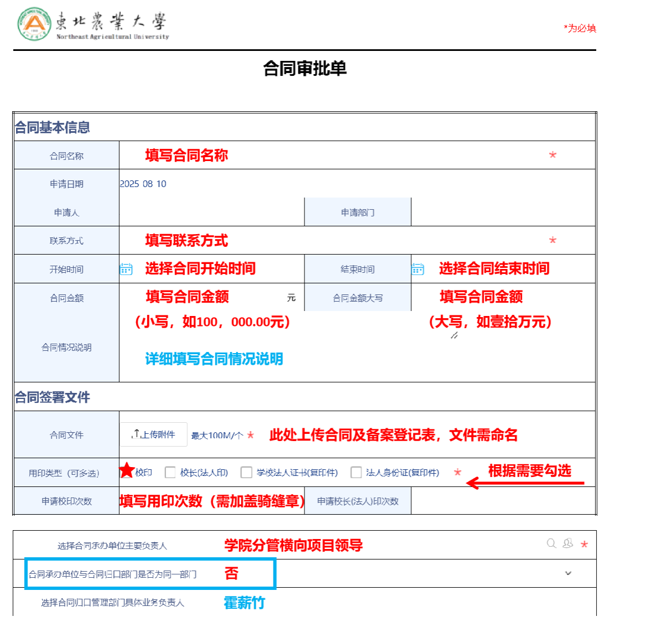
Task: Click the Northeast Agricultural University logo
Action: (x=34, y=24)
